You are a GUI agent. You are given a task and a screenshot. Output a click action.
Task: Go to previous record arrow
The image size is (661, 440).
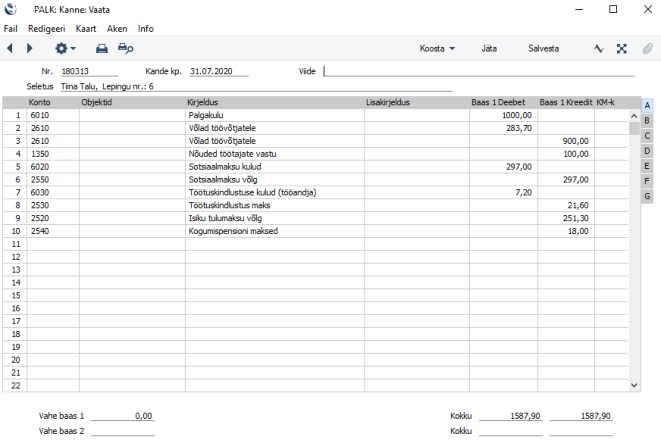(x=10, y=48)
